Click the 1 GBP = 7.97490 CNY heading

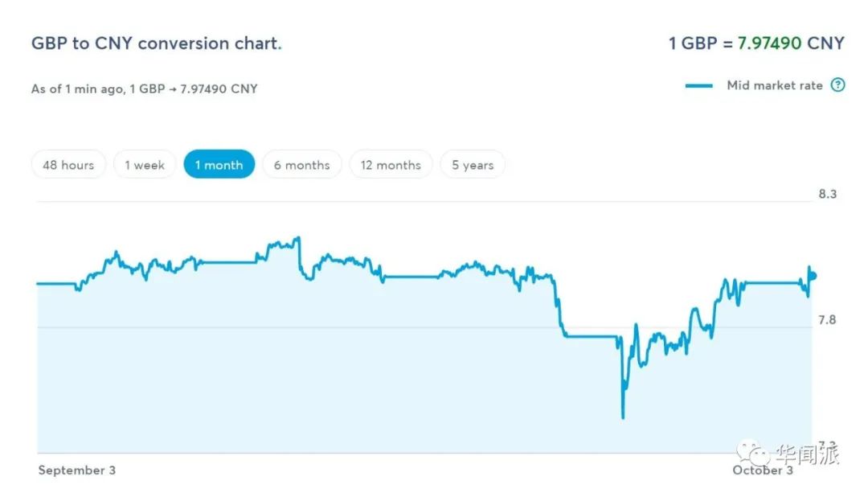click(756, 43)
